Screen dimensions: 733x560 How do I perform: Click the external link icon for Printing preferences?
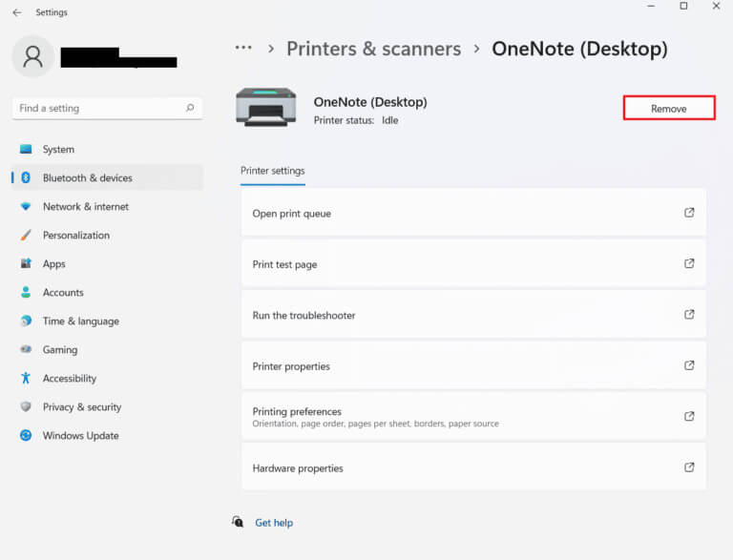tap(689, 417)
